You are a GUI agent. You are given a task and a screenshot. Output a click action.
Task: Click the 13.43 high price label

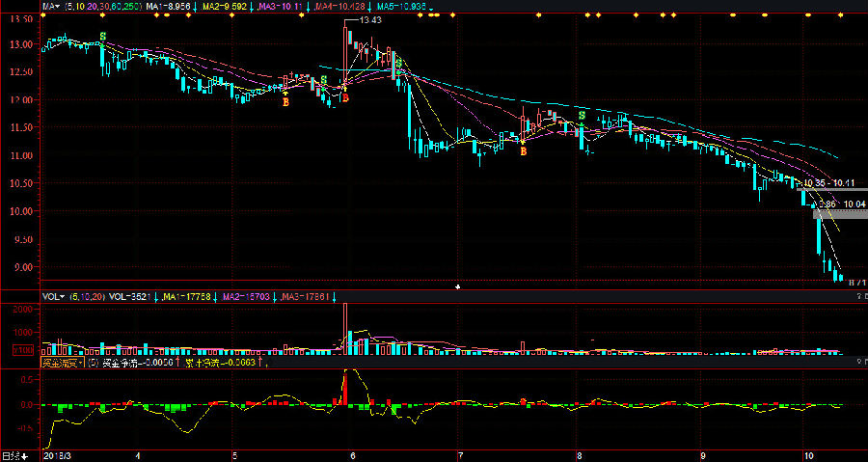(x=368, y=20)
